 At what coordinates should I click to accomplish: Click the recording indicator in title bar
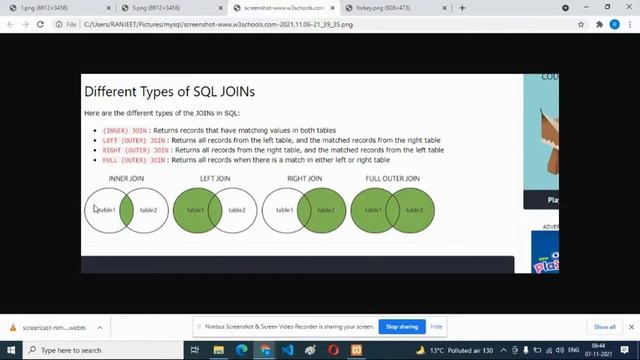pyautogui.click(x=565, y=8)
